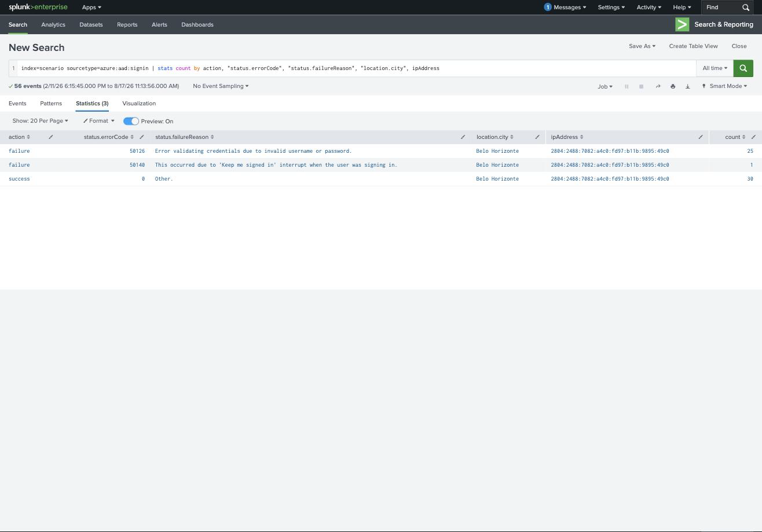The height and width of the screenshot is (532, 762).
Task: Edit format of count column
Action: tap(753, 137)
